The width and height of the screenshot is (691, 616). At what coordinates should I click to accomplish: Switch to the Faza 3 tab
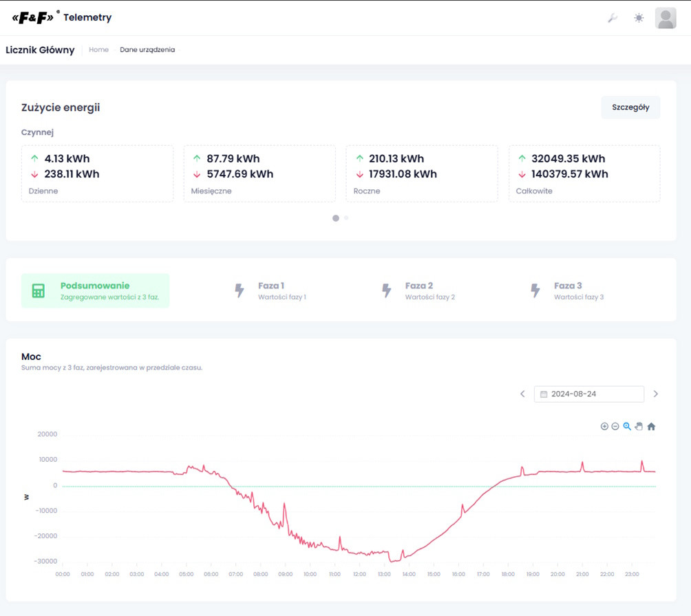click(567, 290)
